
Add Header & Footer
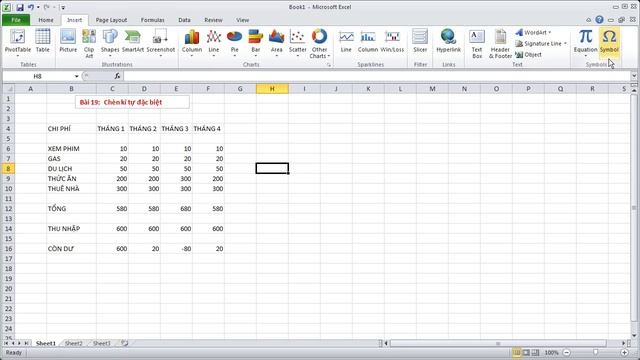(500, 43)
